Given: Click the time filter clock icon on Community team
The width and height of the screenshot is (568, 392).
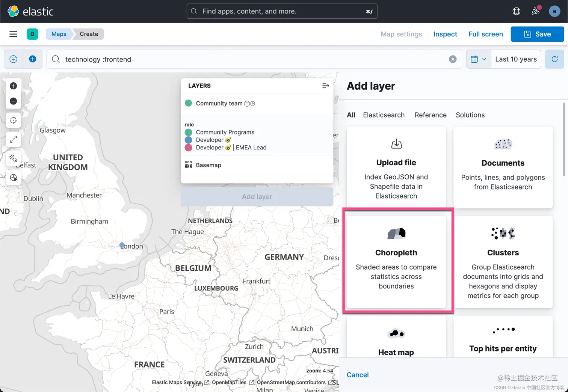Looking at the screenshot, I should [252, 104].
